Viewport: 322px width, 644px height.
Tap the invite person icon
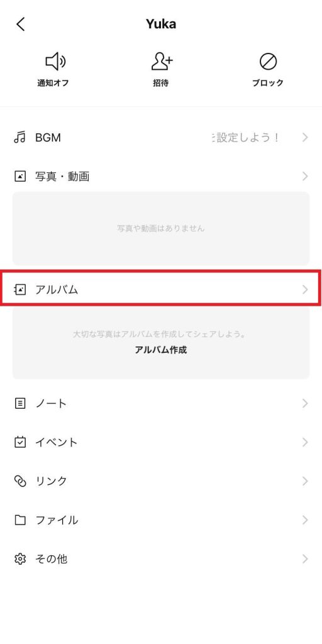tap(162, 62)
